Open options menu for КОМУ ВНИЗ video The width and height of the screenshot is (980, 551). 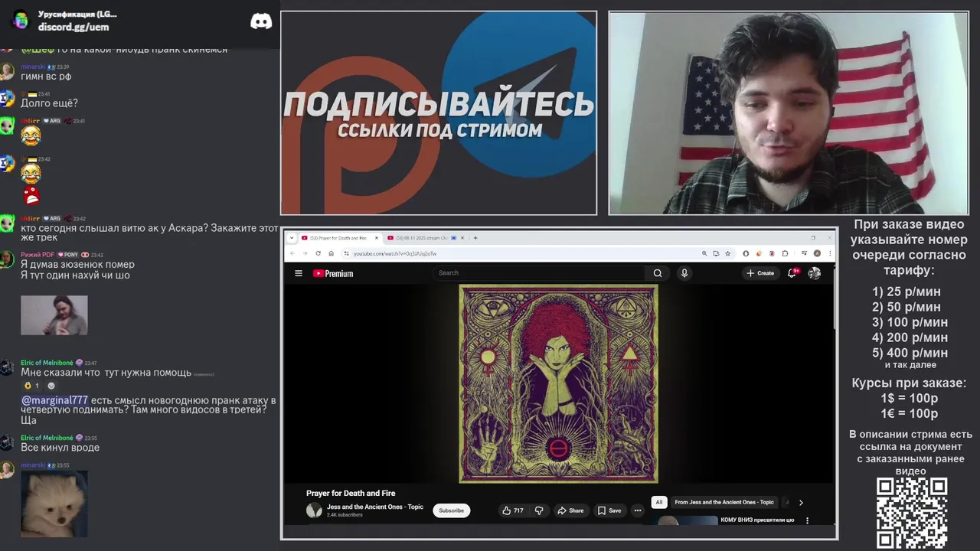click(807, 521)
